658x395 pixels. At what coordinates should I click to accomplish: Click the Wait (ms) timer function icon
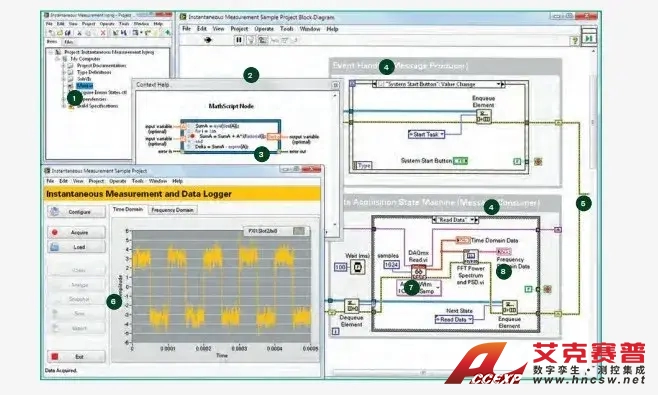click(358, 267)
